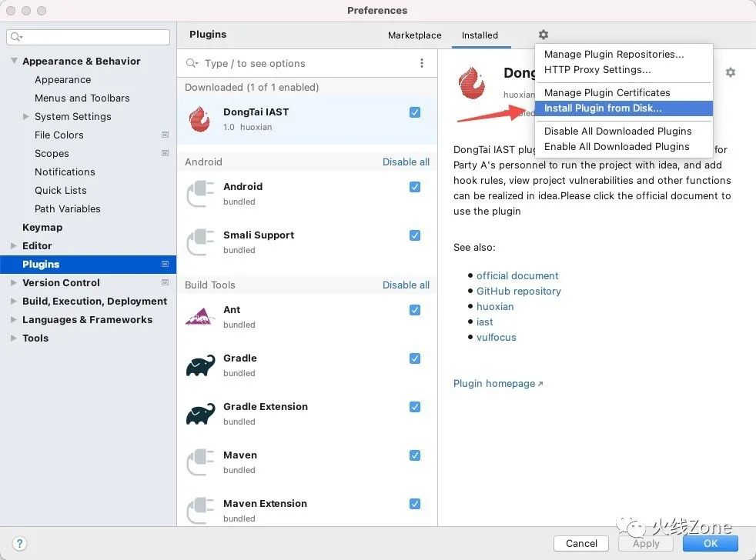
Task: Expand the System Settings tree node
Action: coord(26,117)
